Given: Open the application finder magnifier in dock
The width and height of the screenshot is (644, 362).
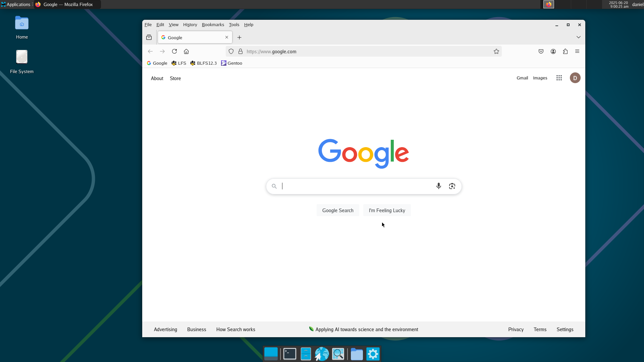Looking at the screenshot, I should click(x=338, y=354).
